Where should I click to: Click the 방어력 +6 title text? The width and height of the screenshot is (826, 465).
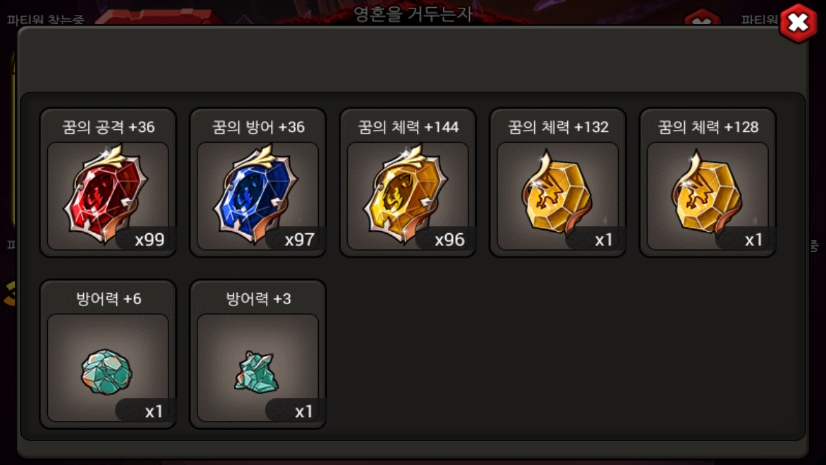click(x=109, y=299)
